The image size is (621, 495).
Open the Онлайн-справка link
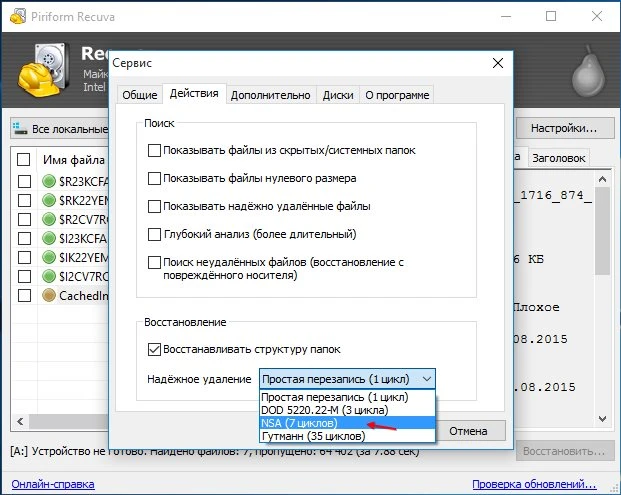(52, 484)
